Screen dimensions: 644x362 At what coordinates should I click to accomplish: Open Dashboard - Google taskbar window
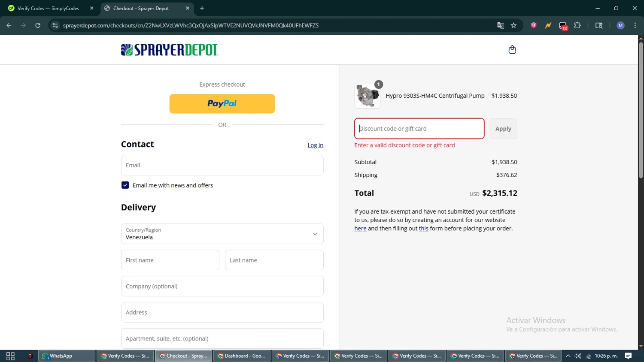point(242,356)
